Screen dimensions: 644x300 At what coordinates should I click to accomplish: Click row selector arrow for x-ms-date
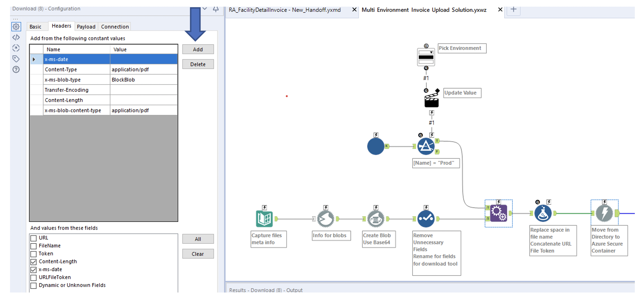point(34,59)
